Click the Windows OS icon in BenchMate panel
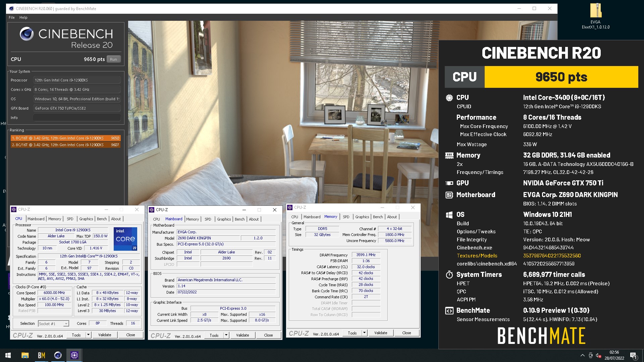 449,215
